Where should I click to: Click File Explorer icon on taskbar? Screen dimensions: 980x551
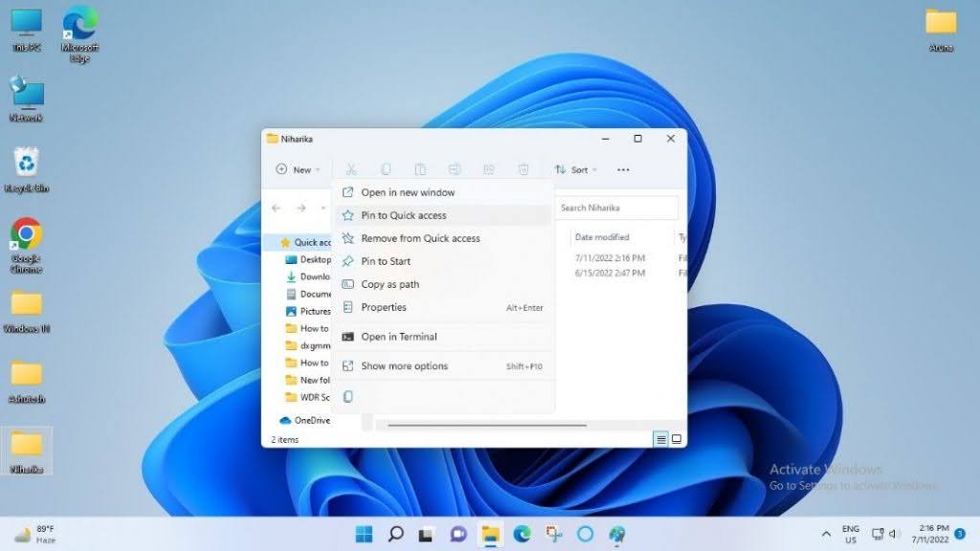[490, 534]
